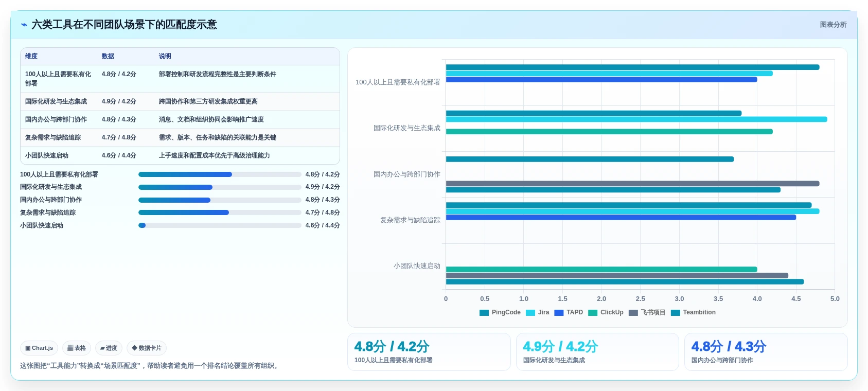This screenshot has height=391, width=868.
Task: Click the caption text 这张图把“工具能力”转换成“场景匹配度”
Action: tap(81, 366)
